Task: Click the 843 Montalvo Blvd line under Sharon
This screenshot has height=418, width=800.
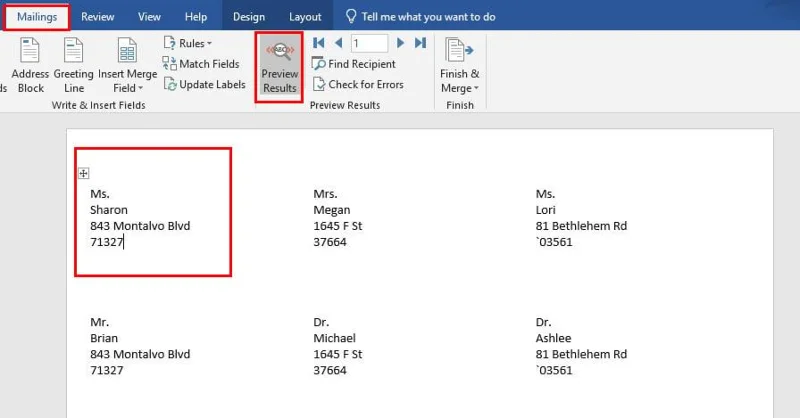Action: [x=140, y=226]
